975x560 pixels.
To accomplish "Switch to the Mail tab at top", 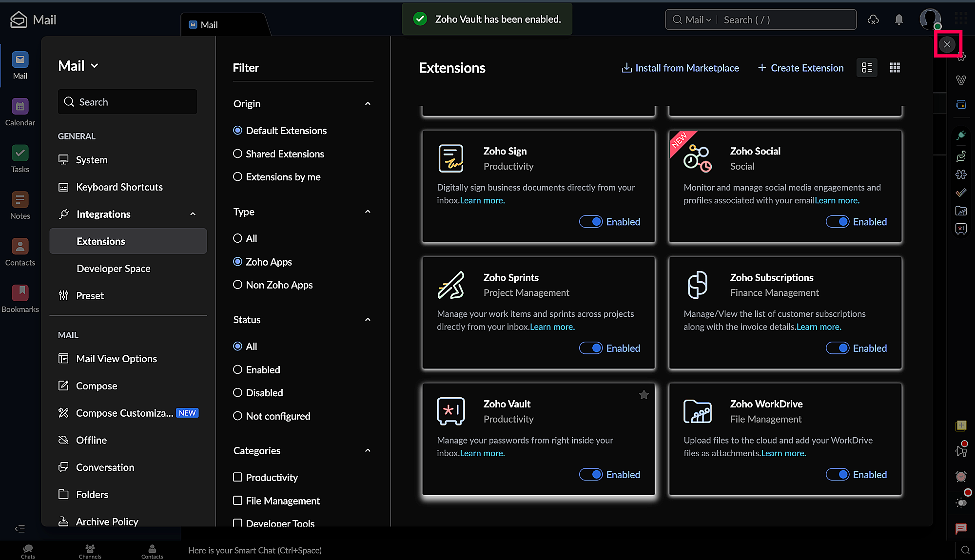I will tap(223, 25).
